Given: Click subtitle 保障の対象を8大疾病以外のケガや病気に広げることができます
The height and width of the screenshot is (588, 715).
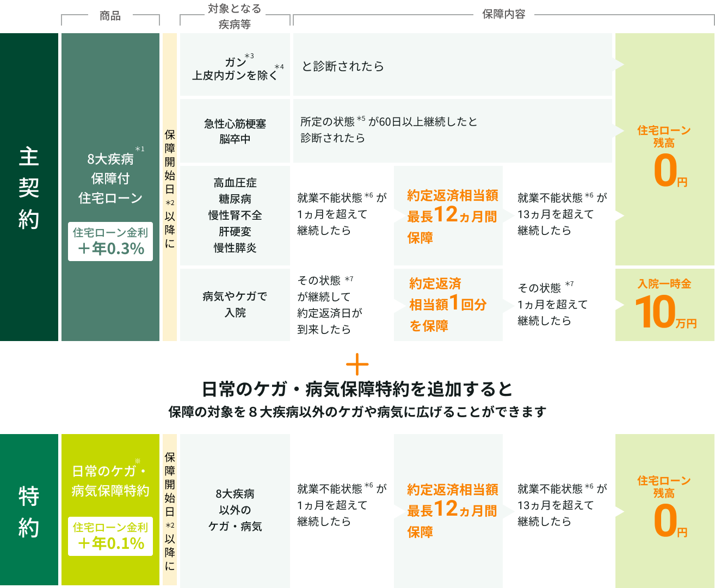Looking at the screenshot, I should click(x=358, y=412).
